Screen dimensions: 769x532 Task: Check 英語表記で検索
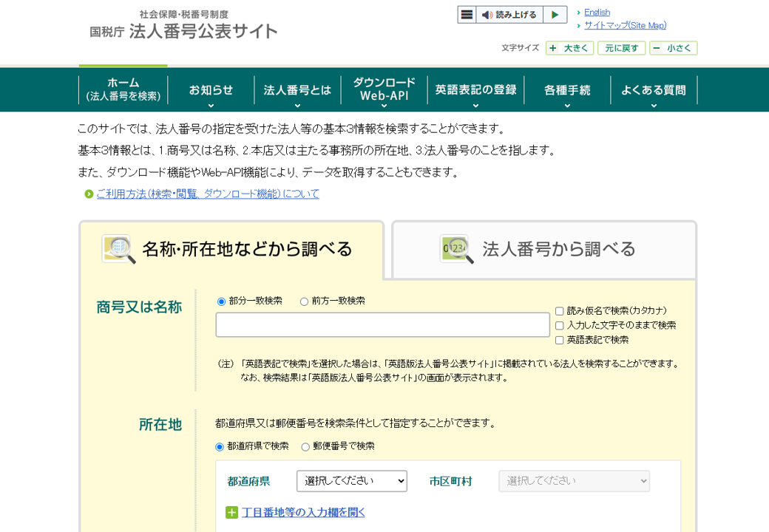click(x=559, y=341)
